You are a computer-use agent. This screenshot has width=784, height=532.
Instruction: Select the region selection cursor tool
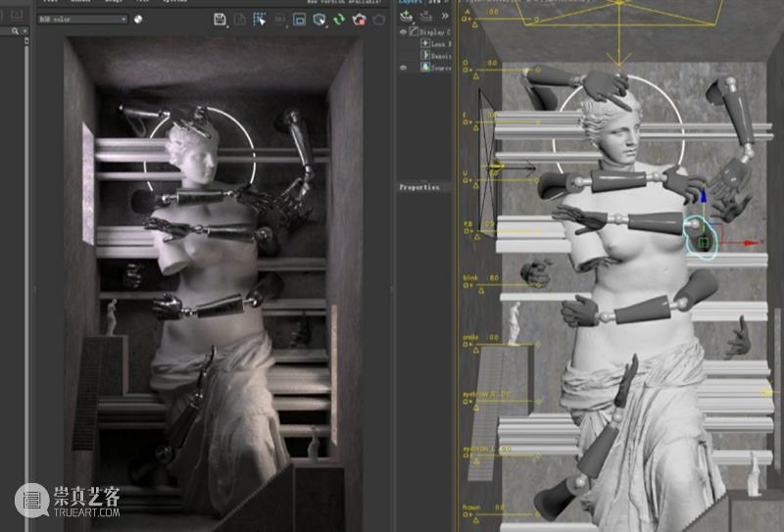tap(259, 20)
